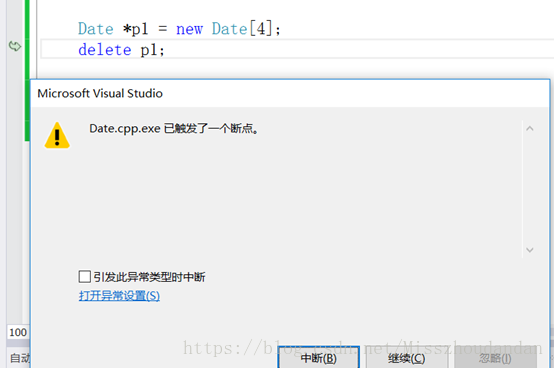Viewport: 554px width, 368px height.
Task: Open exception settings link 打开异常设置(S)
Action: [x=119, y=296]
